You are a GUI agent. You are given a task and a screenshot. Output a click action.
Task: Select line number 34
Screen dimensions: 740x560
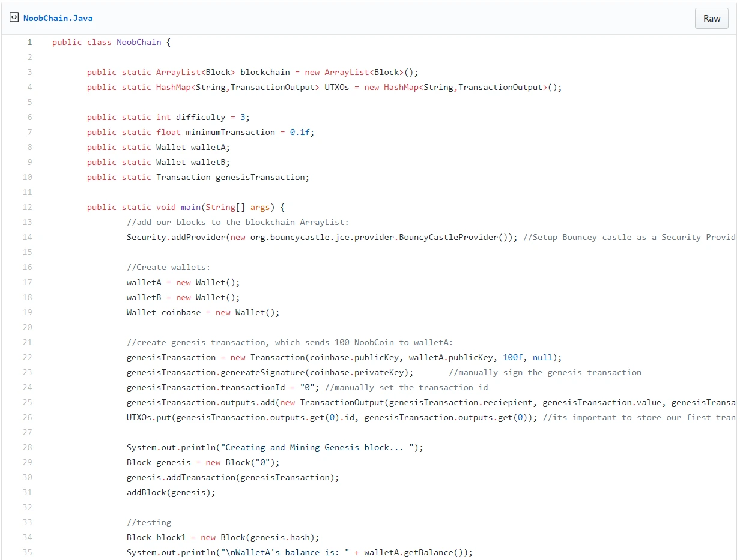(x=28, y=537)
